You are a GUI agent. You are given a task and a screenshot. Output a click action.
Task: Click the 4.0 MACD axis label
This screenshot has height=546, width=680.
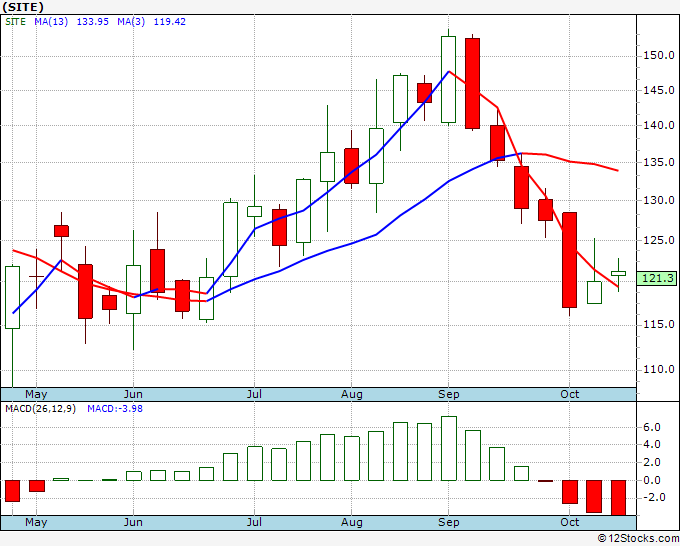(652, 445)
